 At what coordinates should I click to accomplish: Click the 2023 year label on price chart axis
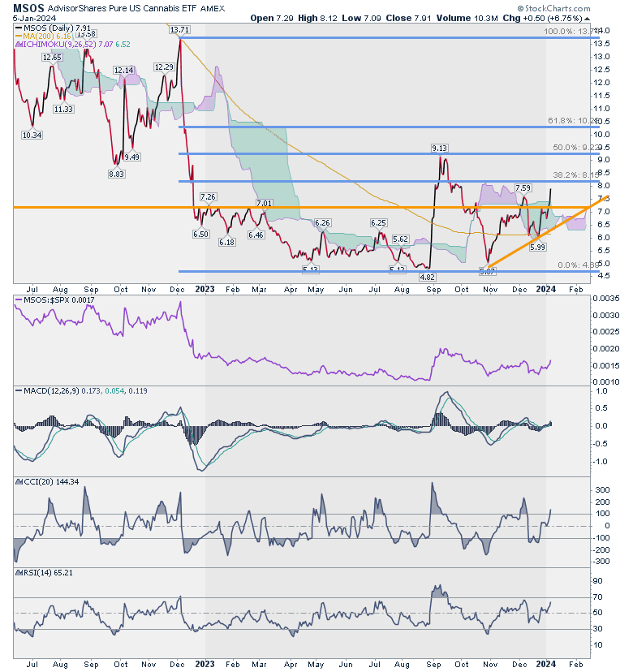tap(205, 289)
